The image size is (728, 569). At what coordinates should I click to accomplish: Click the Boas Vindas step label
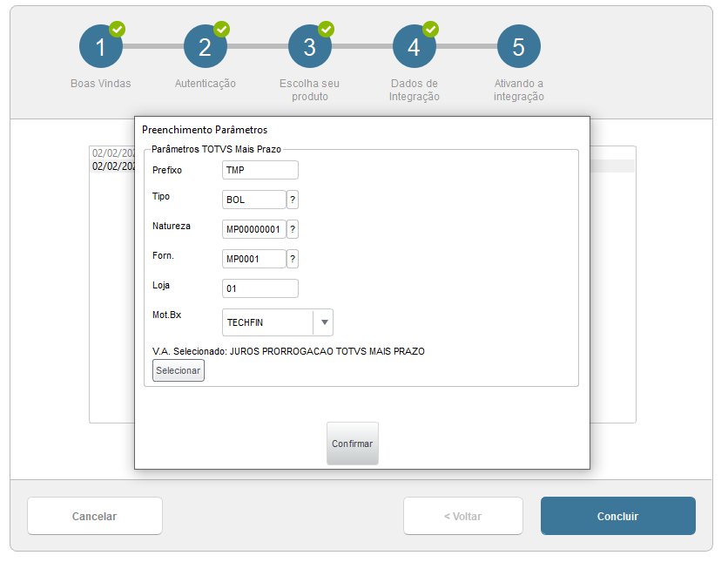[101, 84]
